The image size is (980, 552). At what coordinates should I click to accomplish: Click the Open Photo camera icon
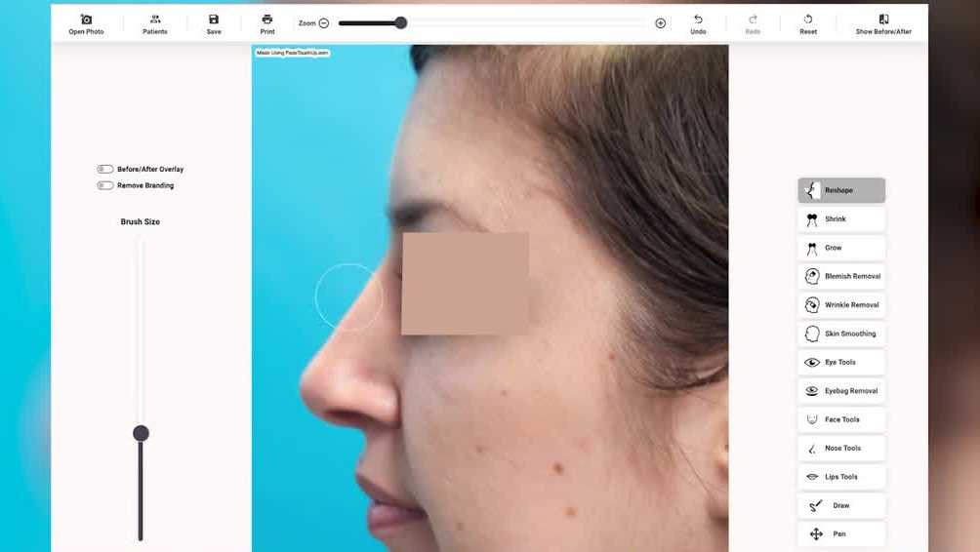(86, 20)
